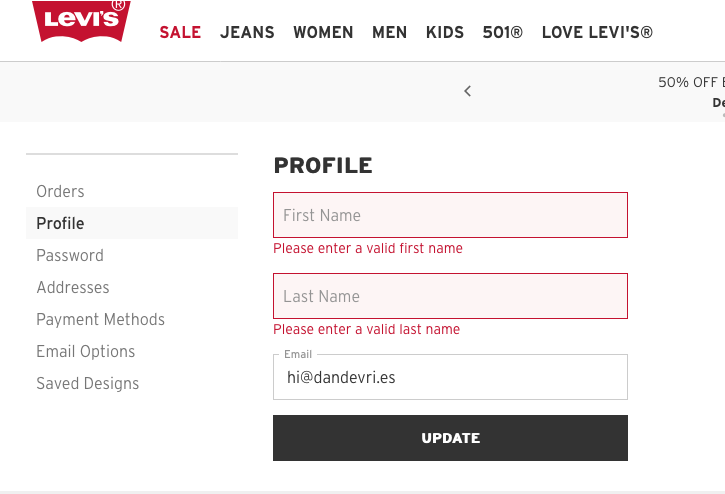
Task: Open the WOMEN menu
Action: pyautogui.click(x=323, y=32)
